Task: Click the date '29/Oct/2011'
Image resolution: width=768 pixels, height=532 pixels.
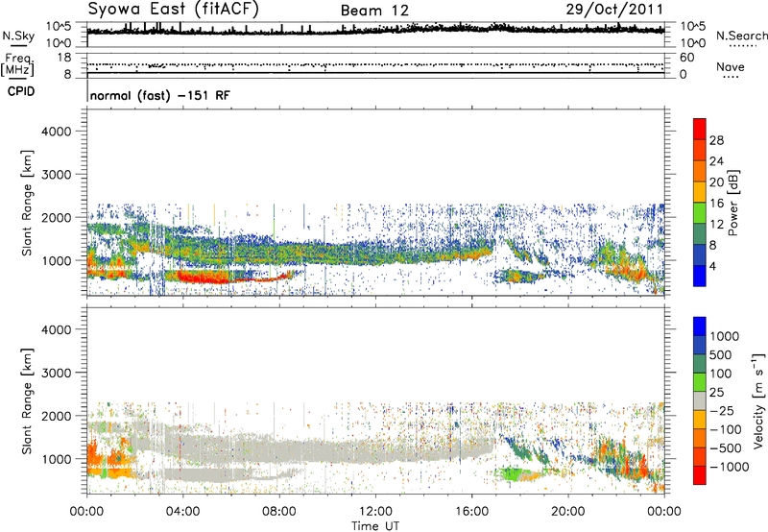Action: 614,9
